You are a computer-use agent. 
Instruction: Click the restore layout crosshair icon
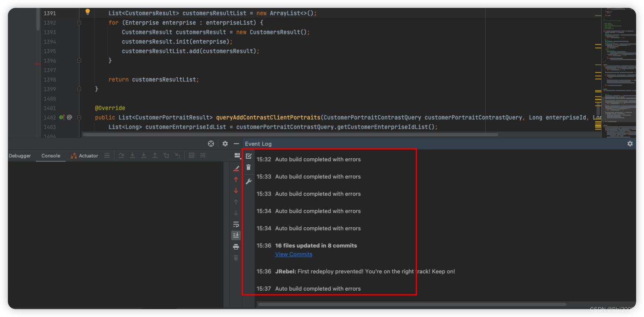(x=211, y=143)
